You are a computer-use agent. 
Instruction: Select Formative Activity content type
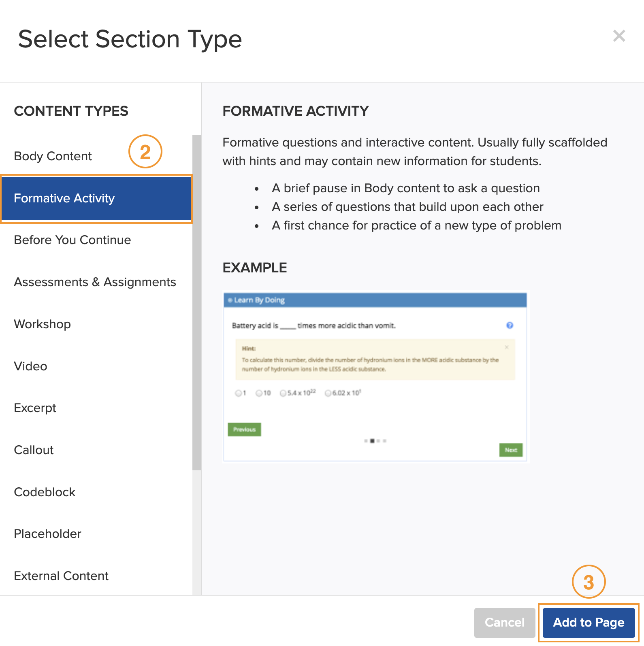96,198
